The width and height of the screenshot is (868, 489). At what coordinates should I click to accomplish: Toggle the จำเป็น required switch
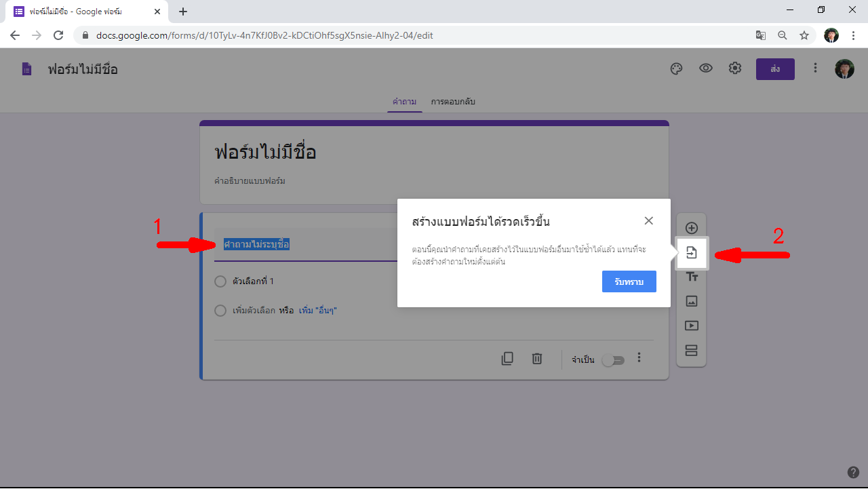point(613,360)
